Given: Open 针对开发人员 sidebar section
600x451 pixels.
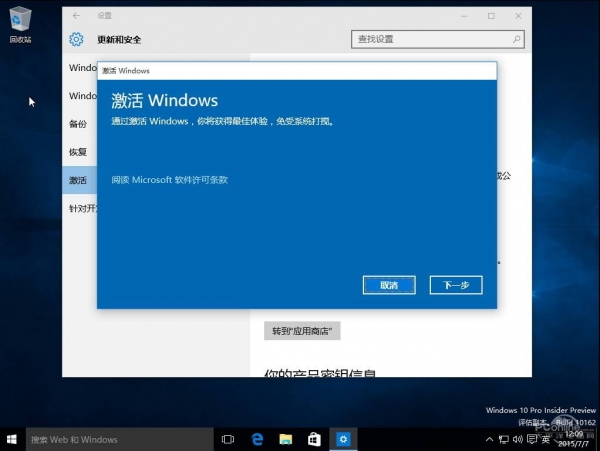Looking at the screenshot, I should tap(82, 208).
